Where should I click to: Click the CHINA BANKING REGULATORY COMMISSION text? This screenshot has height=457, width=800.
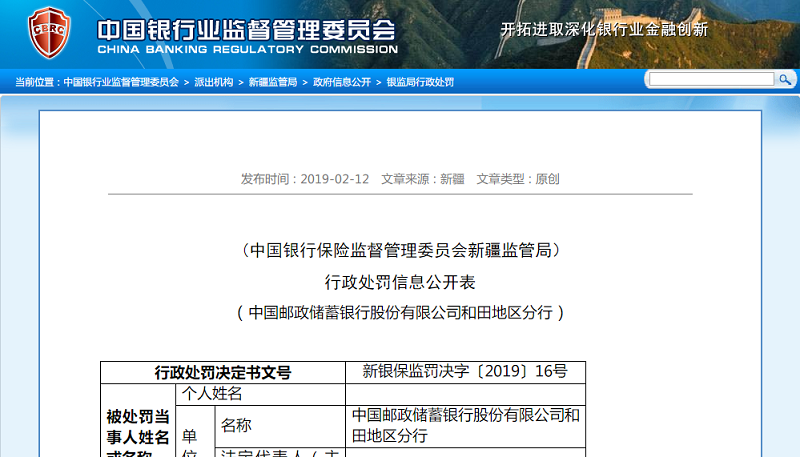click(x=246, y=49)
